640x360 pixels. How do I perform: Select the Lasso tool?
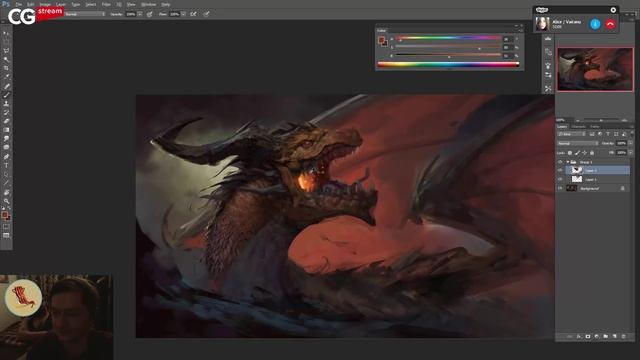6,51
